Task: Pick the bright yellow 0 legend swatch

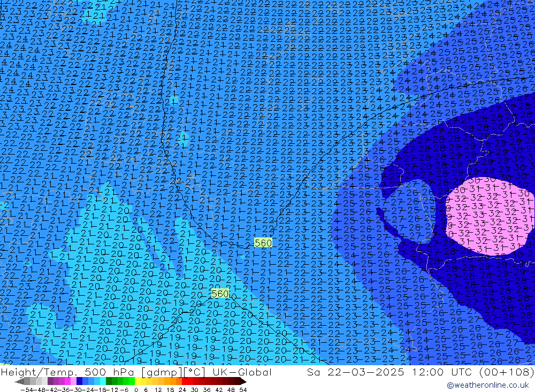Action: click(137, 381)
